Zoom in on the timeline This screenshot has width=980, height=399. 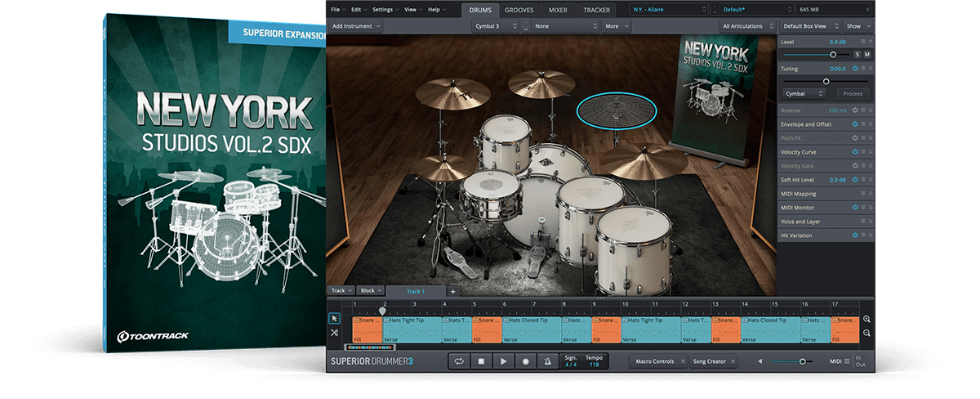click(866, 319)
